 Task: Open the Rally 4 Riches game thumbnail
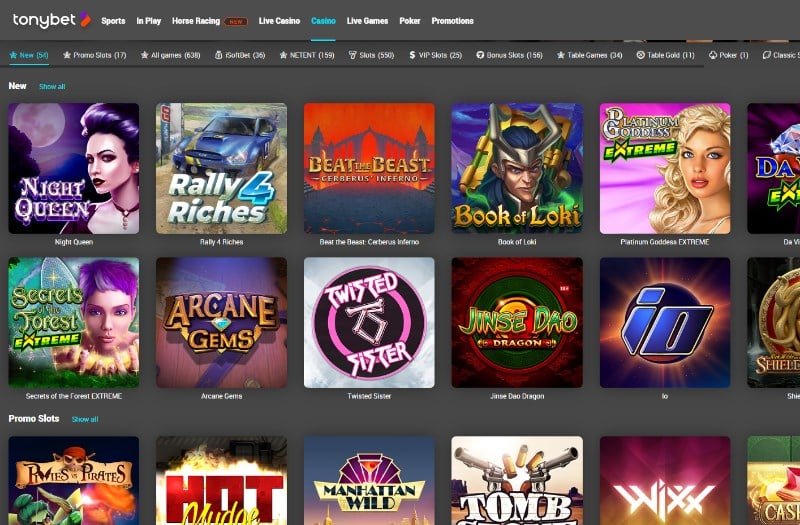pos(221,168)
